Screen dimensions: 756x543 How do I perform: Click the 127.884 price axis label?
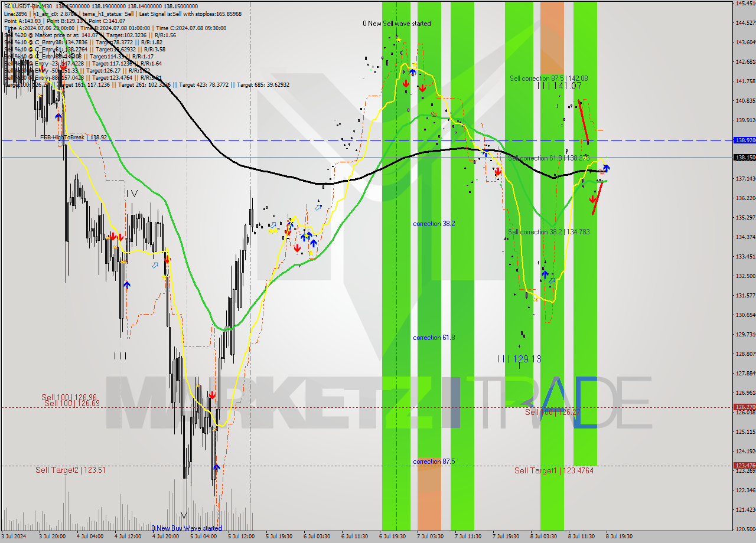(x=745, y=373)
